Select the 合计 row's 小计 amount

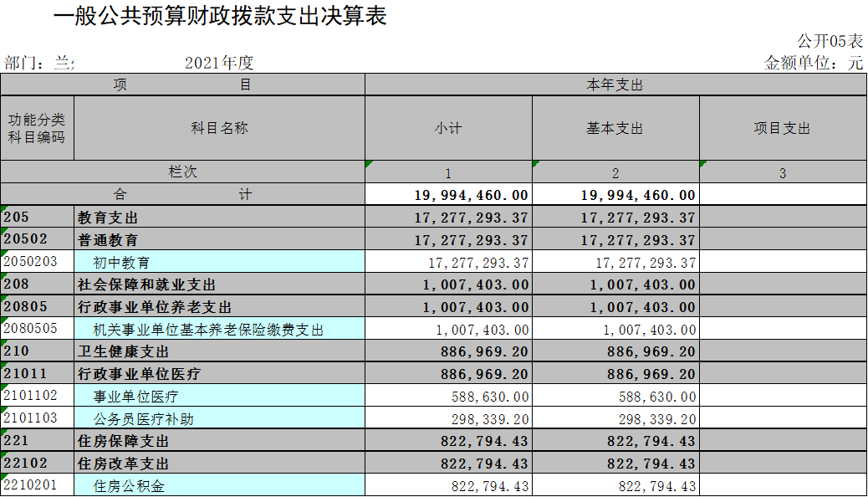point(472,195)
